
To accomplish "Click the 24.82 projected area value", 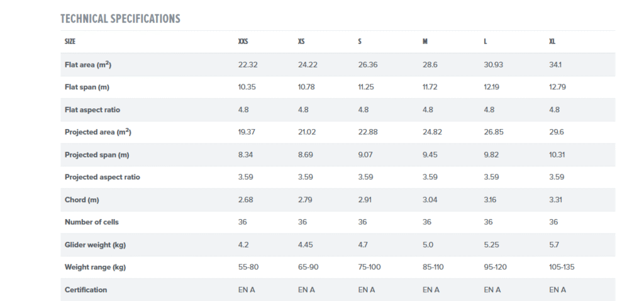I will click(x=433, y=132).
